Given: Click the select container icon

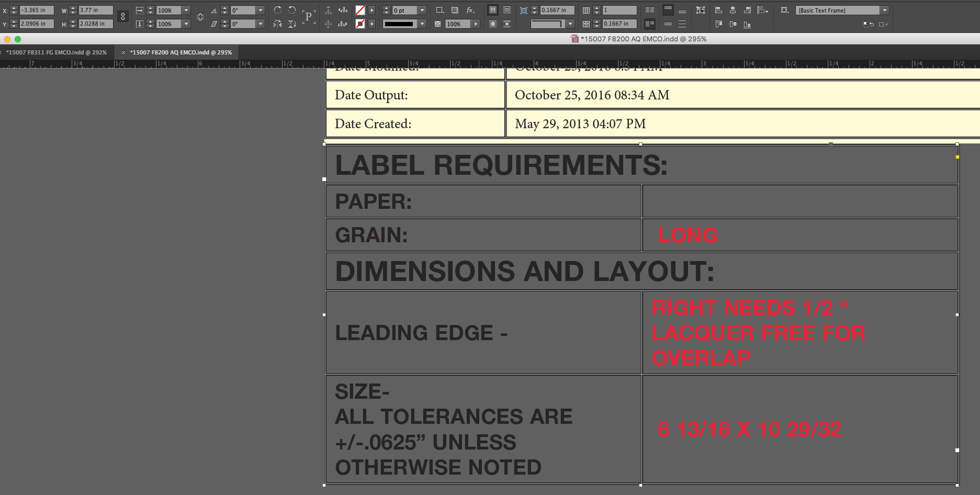Looking at the screenshot, I should 328,10.
